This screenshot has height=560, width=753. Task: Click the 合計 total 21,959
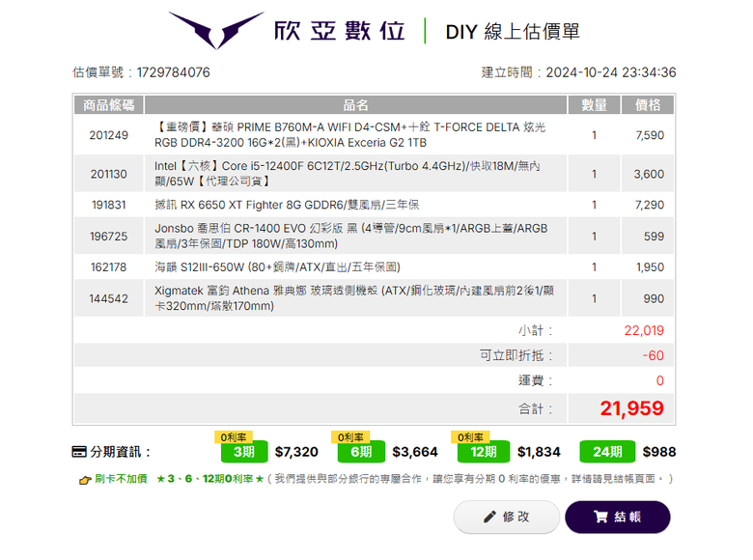[x=632, y=408]
